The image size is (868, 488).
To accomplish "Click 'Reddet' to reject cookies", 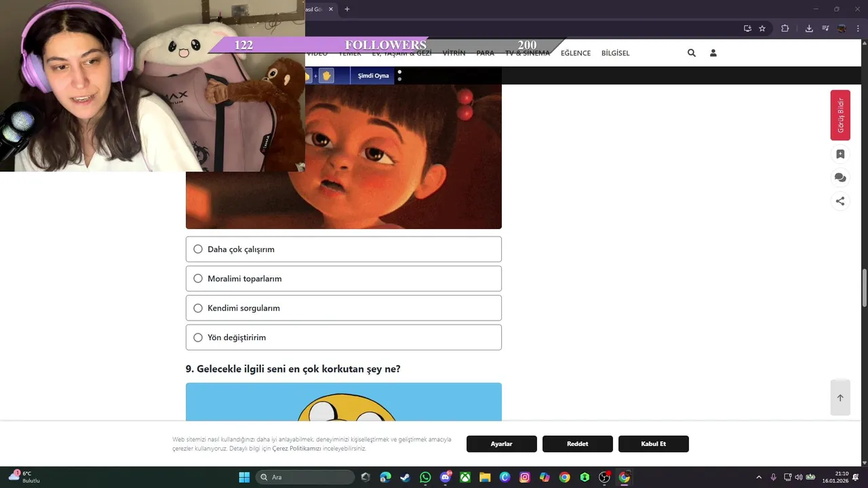I will pyautogui.click(x=578, y=444).
